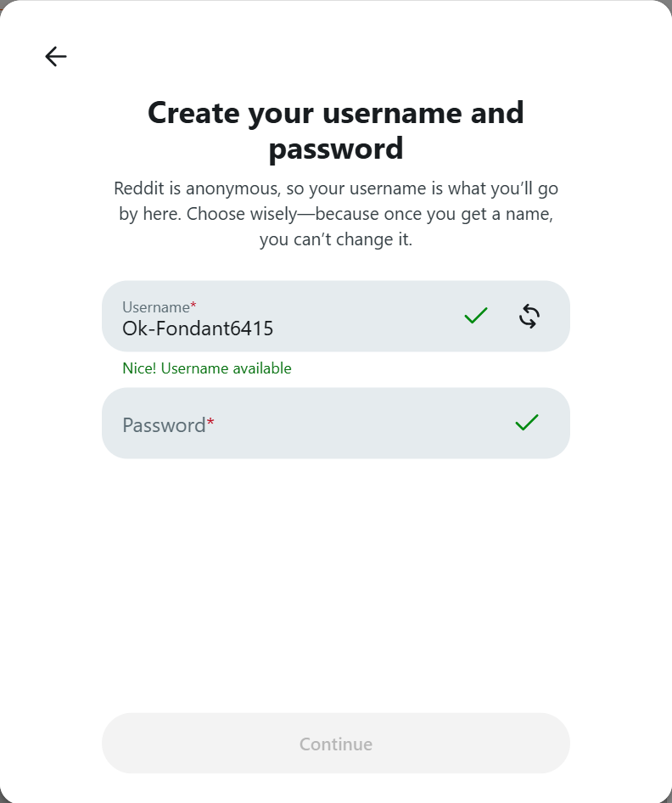The image size is (672, 803).
Task: Click the green checkmark beside the username
Action: tap(476, 317)
